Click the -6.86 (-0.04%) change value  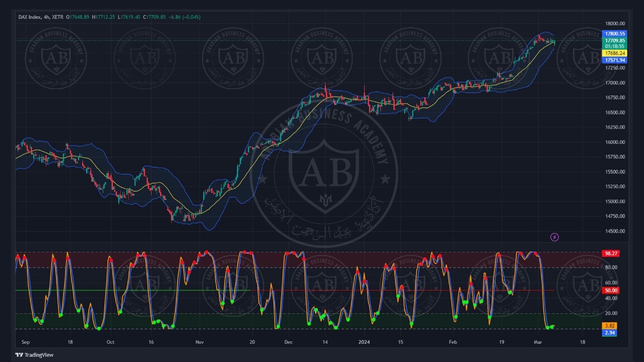(x=184, y=17)
